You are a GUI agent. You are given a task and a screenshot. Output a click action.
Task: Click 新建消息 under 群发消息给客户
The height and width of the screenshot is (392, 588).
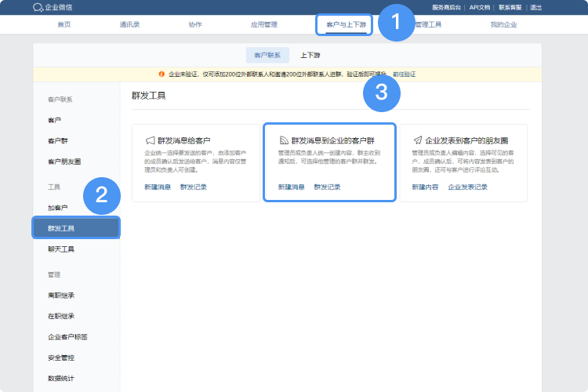(x=158, y=187)
